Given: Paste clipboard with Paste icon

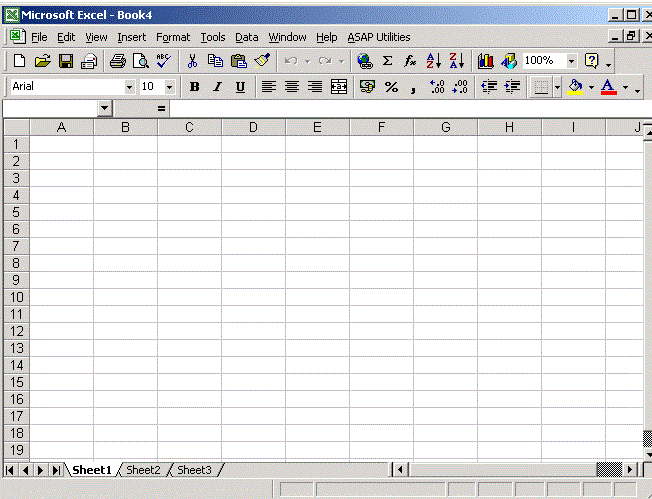Looking at the screenshot, I should 239,61.
